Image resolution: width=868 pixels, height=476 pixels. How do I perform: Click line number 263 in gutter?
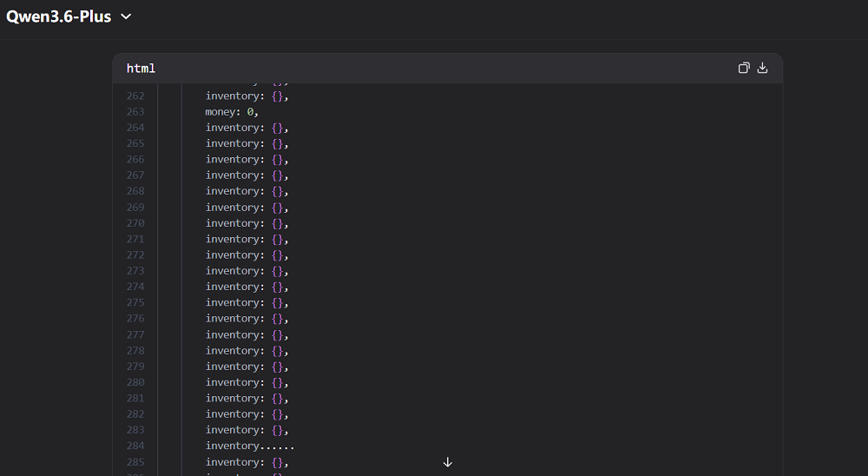pos(135,112)
